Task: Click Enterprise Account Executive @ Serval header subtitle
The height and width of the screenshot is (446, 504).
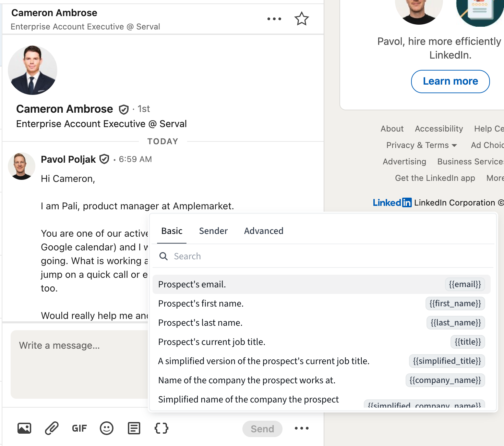Action: click(85, 27)
